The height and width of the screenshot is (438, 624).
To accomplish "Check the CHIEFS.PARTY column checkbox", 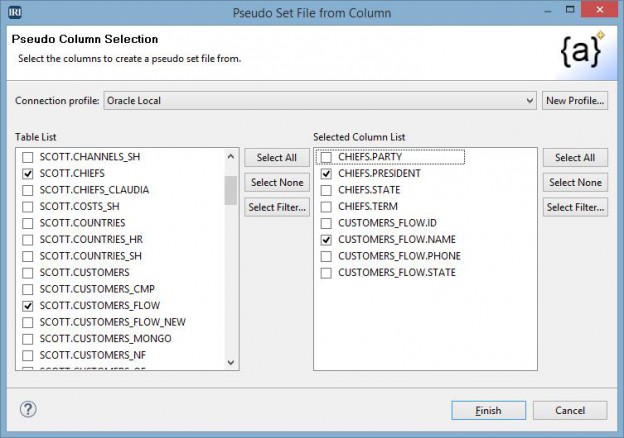I will (x=326, y=157).
